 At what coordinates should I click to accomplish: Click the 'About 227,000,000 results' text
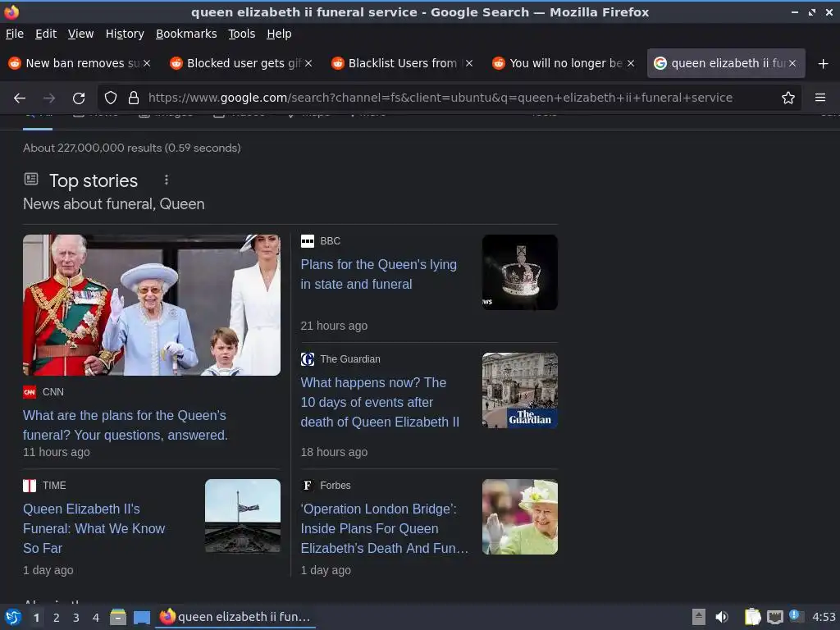132,148
